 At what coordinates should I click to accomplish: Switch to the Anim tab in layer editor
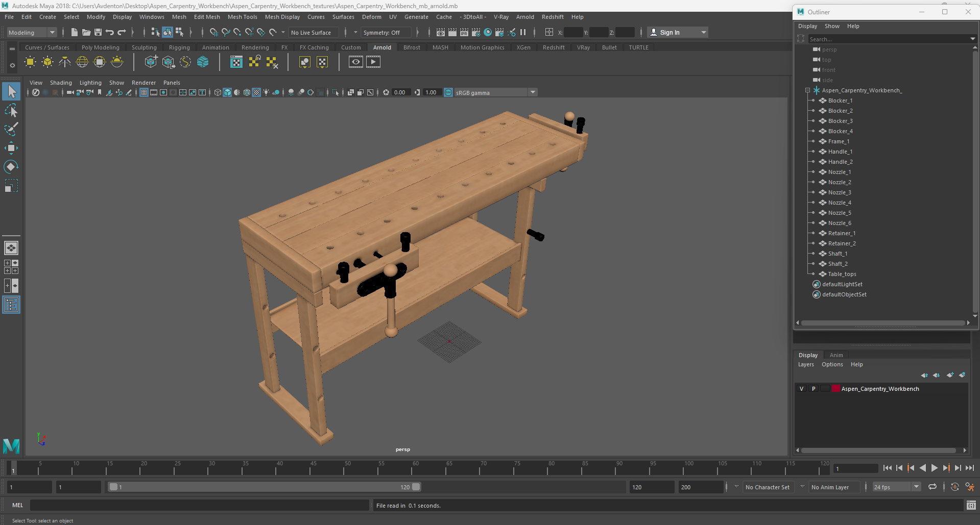coord(836,355)
